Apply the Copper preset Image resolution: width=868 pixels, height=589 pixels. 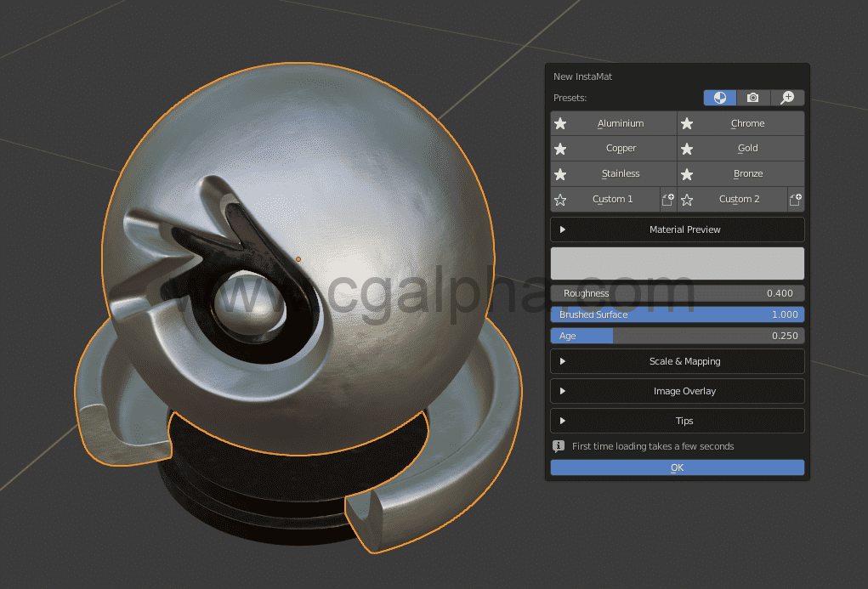[x=621, y=148]
